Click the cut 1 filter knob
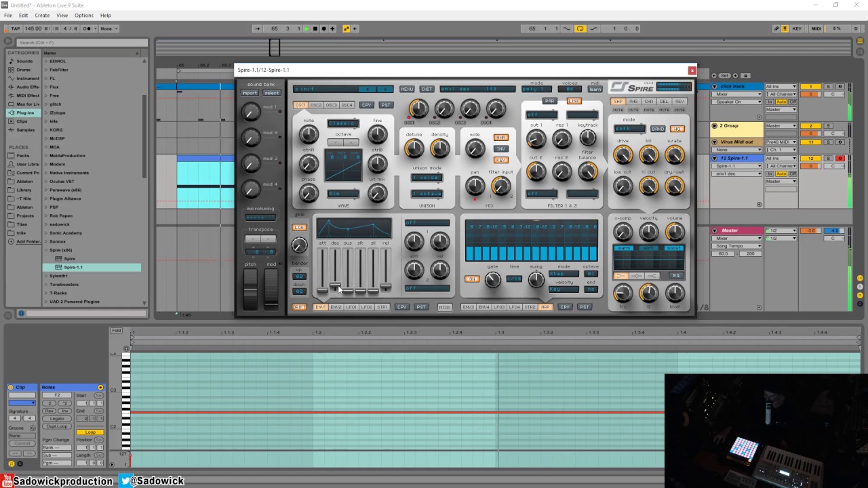 click(x=536, y=139)
